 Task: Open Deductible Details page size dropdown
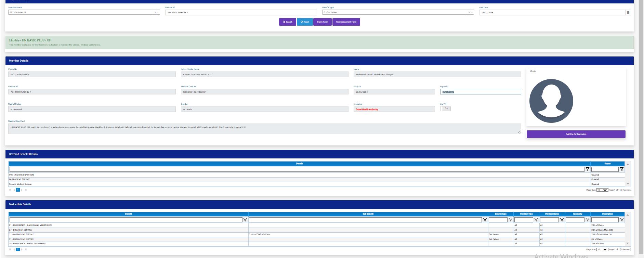602,249
